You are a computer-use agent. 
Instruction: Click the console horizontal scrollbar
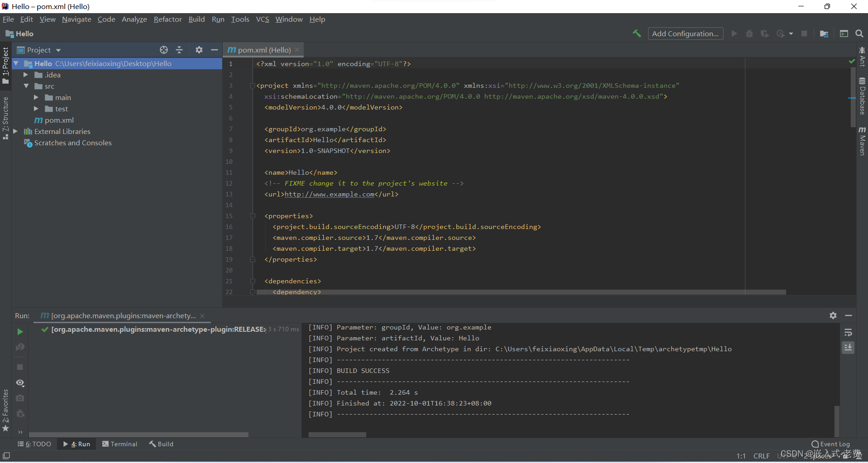click(337, 434)
